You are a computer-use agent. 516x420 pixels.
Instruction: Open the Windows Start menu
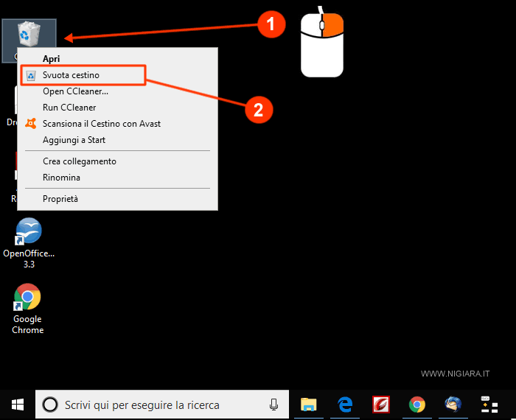[x=17, y=405]
